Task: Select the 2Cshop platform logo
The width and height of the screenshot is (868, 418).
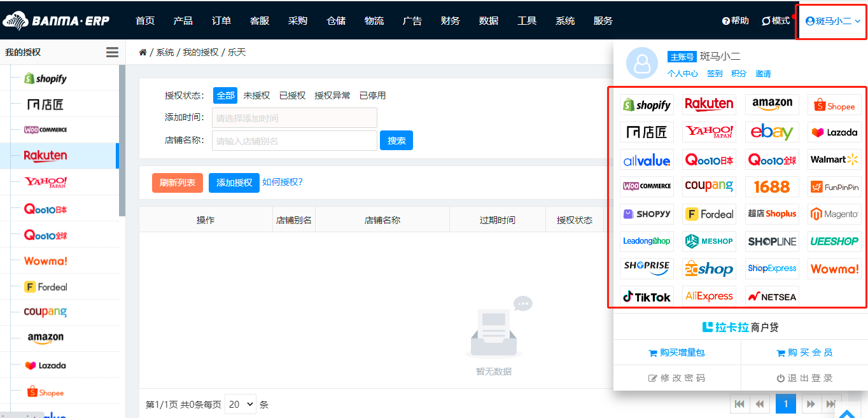Action: click(709, 268)
